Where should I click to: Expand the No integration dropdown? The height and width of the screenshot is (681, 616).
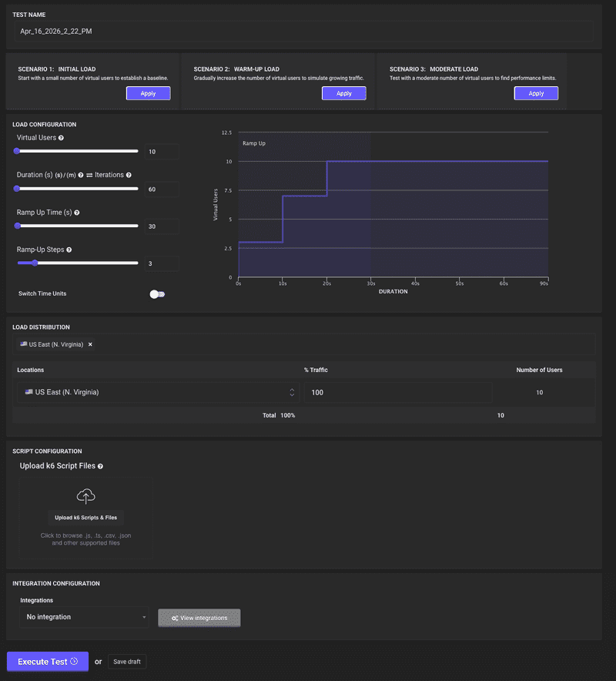point(85,617)
